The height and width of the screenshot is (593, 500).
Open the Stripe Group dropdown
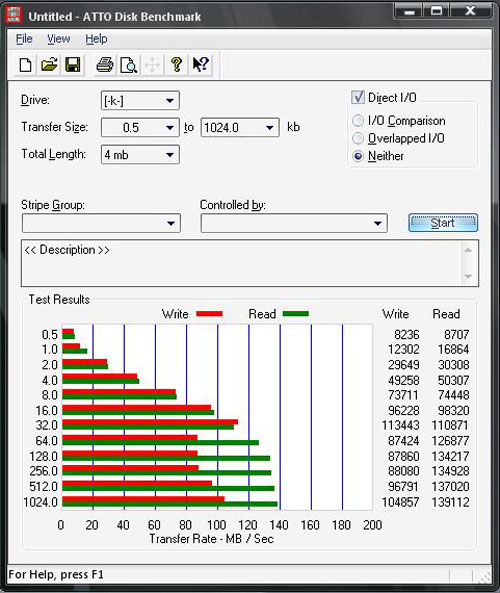pos(101,223)
